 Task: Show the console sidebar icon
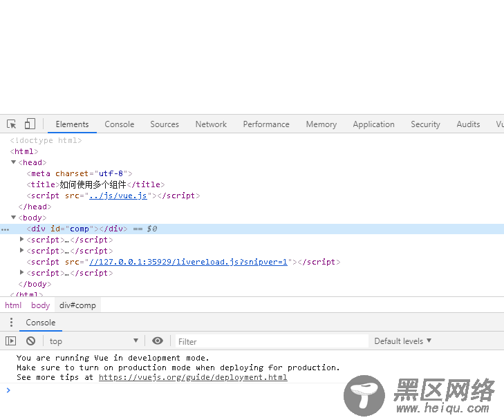coord(10,341)
